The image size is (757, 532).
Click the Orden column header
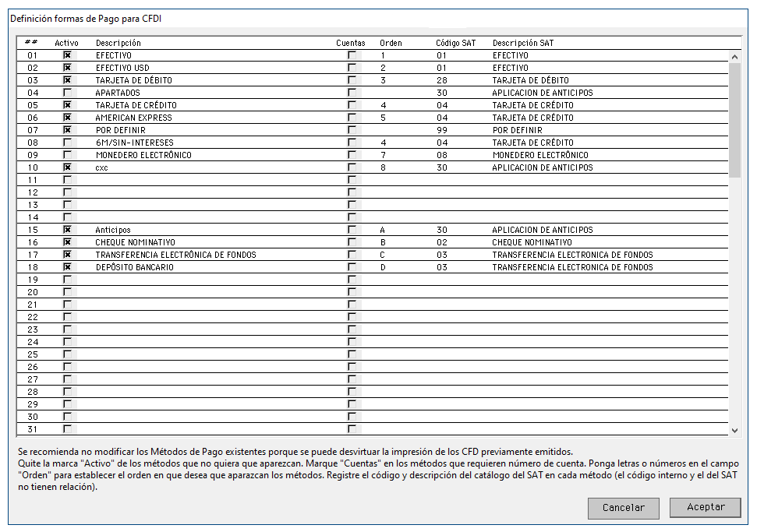click(391, 43)
